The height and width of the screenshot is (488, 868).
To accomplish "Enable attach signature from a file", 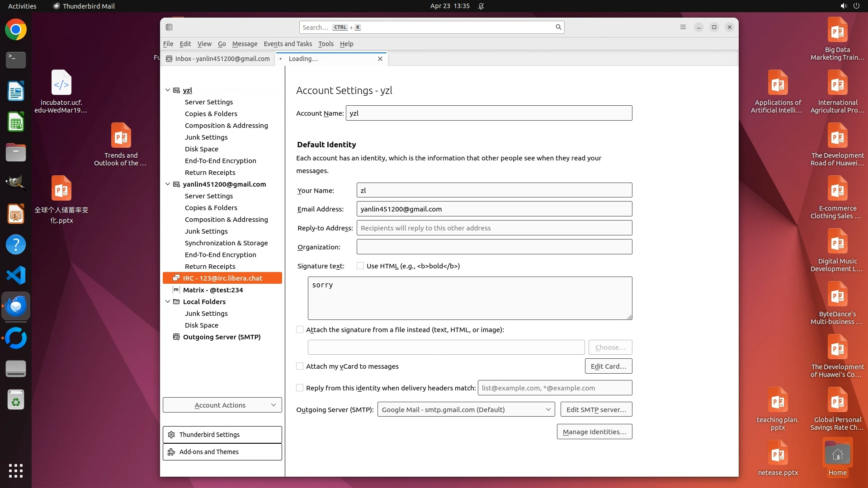I will 300,330.
